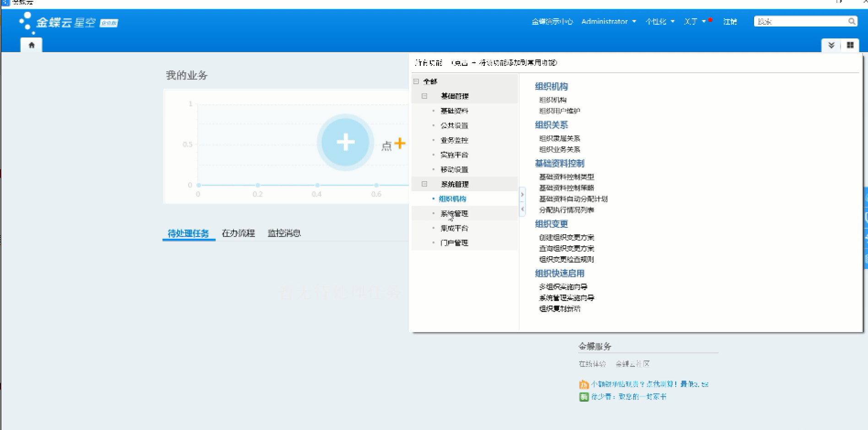The height and width of the screenshot is (430, 868).
Task: Collapse the 系统管理 tree group
Action: pyautogui.click(x=424, y=184)
